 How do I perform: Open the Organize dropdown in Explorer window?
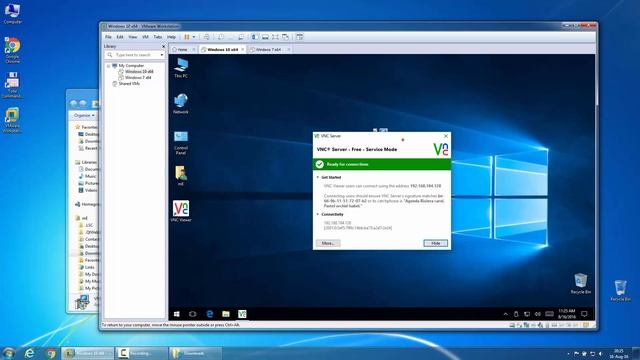84,116
